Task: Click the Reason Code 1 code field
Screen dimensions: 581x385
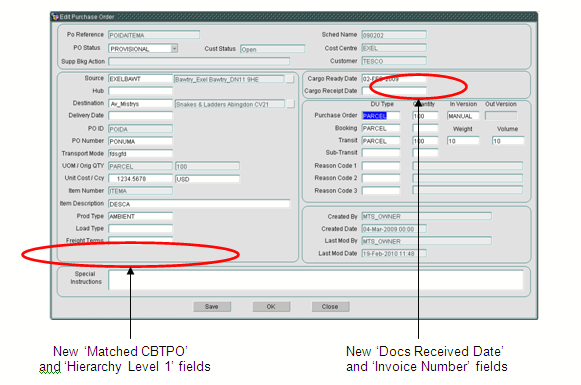Action: [x=381, y=166]
